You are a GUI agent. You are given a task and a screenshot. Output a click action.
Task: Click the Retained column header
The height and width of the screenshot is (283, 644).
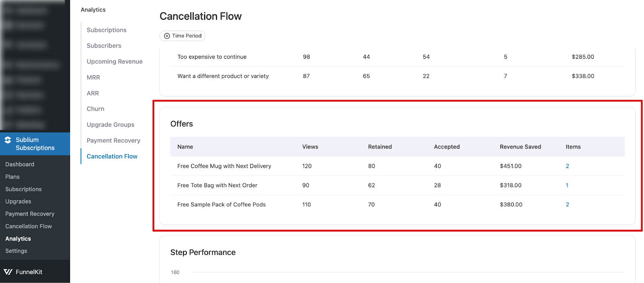[x=380, y=147]
